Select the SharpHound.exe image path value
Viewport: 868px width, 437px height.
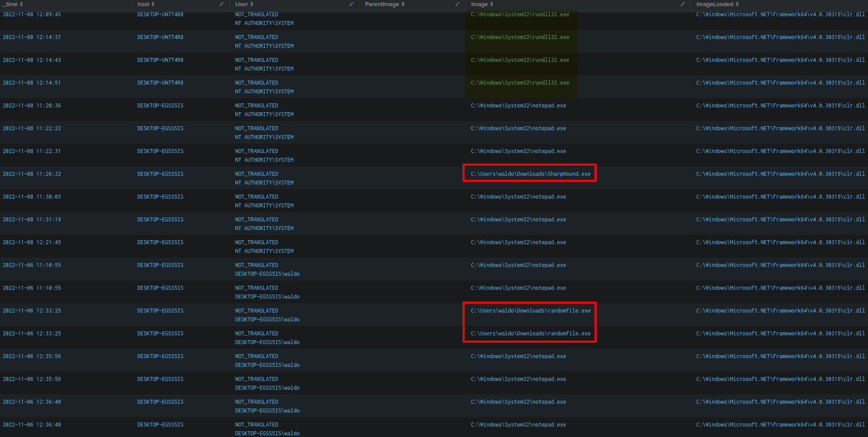pos(530,174)
